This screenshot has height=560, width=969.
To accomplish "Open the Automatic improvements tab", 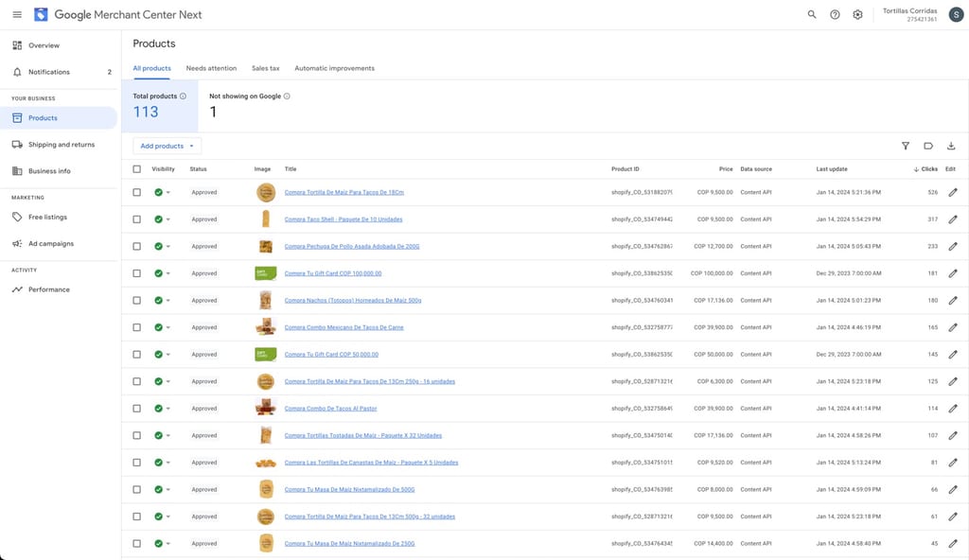I will [334, 68].
